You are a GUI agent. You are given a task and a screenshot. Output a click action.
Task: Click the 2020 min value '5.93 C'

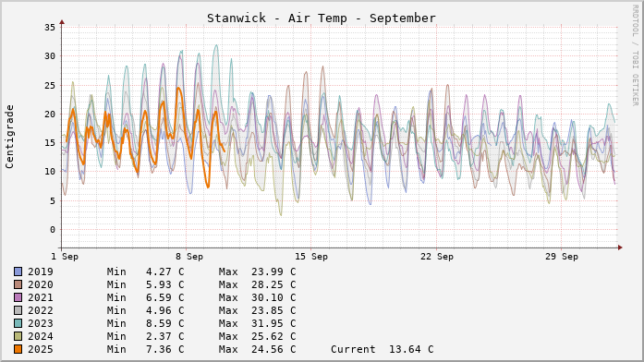(x=165, y=284)
